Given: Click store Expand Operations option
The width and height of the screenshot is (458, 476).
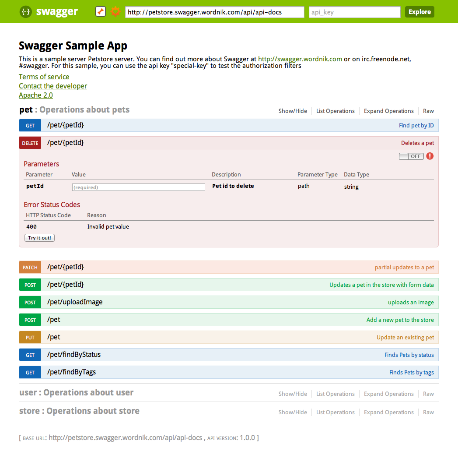Looking at the screenshot, I should click(x=388, y=412).
